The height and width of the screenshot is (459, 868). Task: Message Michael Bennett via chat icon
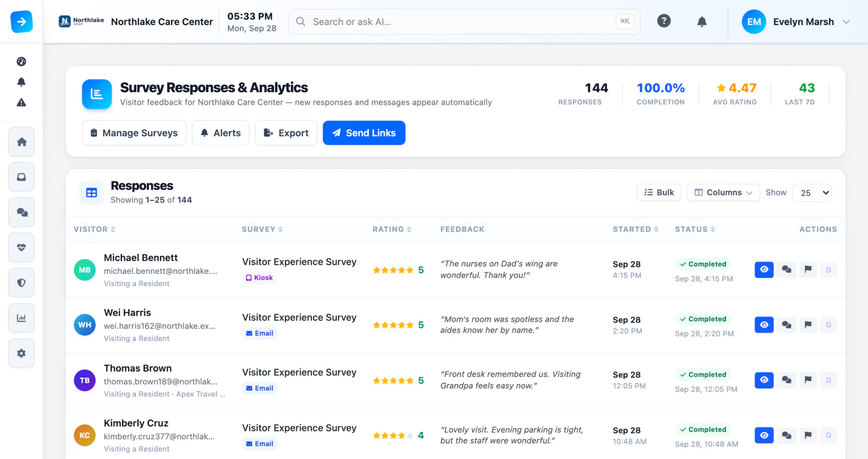(786, 270)
